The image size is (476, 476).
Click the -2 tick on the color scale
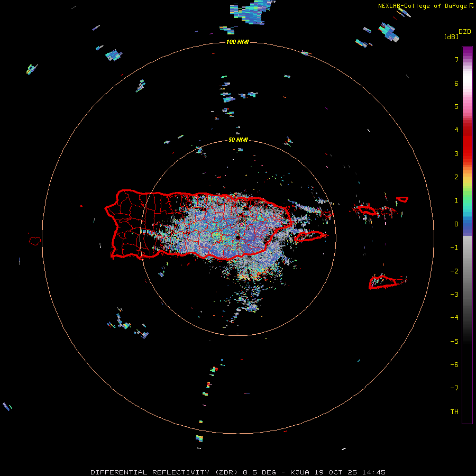click(x=454, y=271)
